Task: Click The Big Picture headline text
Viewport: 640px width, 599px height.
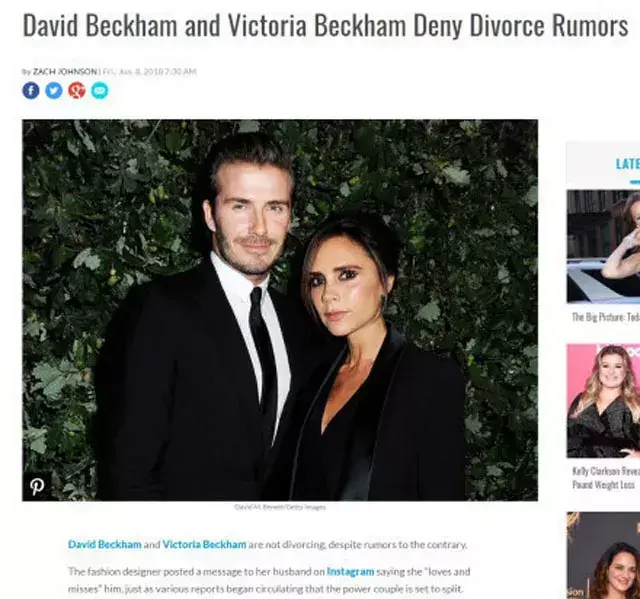Action: click(606, 317)
